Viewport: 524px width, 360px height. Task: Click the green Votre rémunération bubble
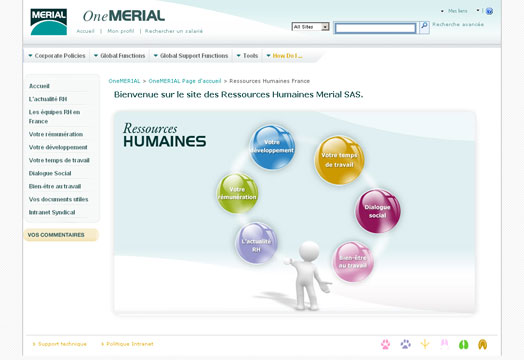point(237,193)
